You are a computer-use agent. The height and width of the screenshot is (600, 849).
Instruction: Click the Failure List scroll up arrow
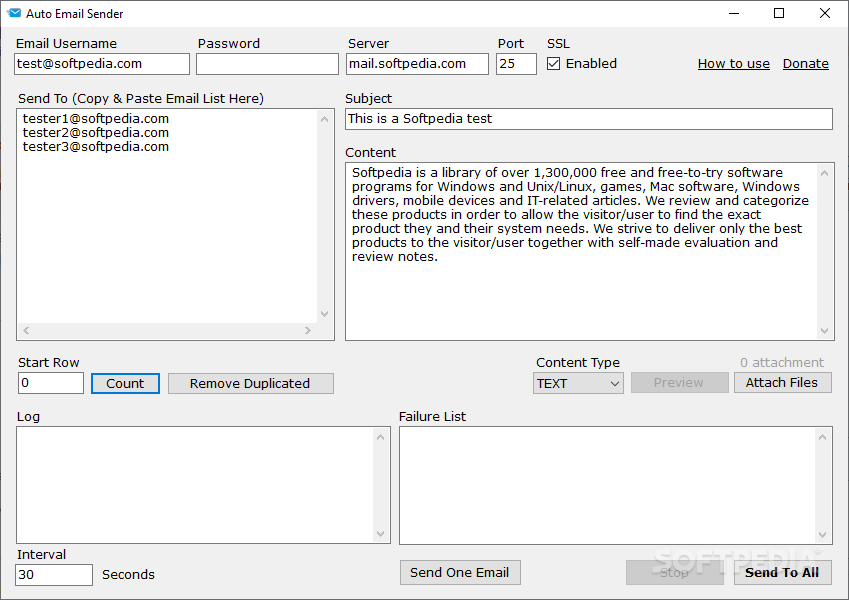click(x=822, y=437)
